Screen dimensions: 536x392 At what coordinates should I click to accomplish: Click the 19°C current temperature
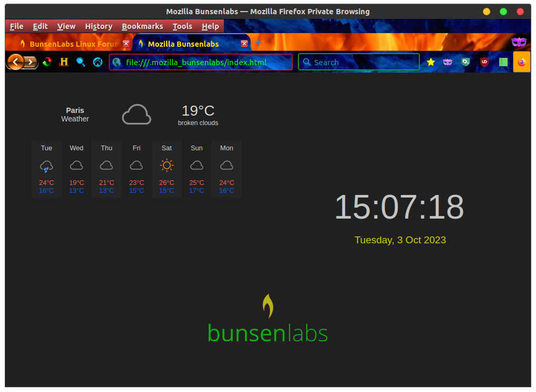[198, 111]
